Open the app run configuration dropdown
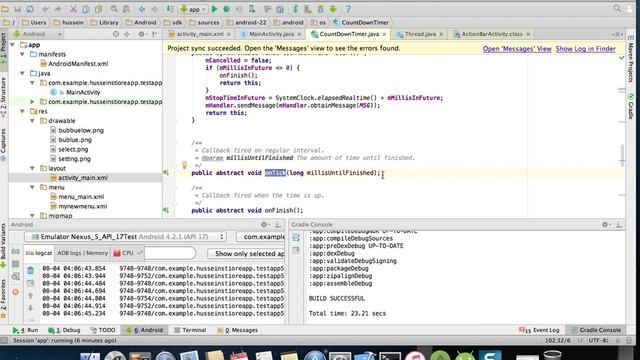This screenshot has width=640, height=360. 193,9
